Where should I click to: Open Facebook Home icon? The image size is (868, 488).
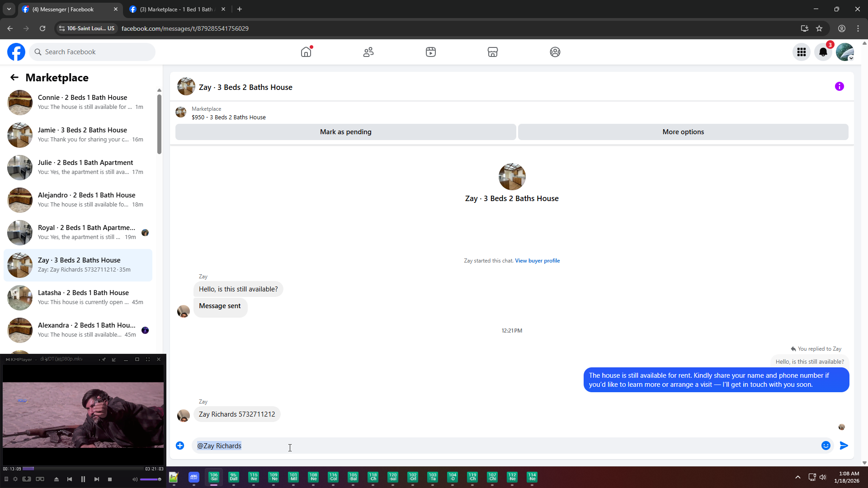[x=306, y=52]
